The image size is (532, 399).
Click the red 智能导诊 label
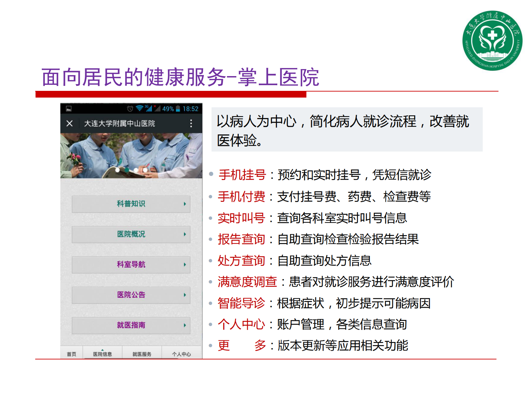241,303
